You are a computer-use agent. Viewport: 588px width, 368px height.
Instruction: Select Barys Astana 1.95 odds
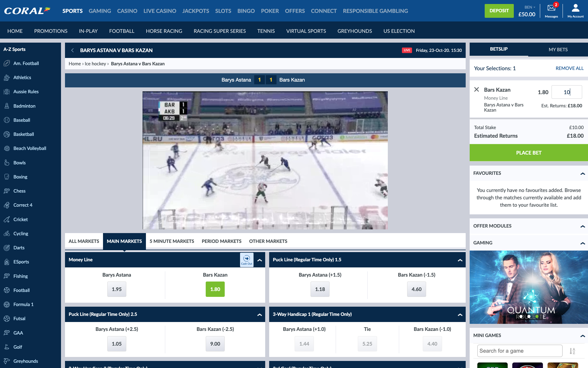click(x=116, y=289)
